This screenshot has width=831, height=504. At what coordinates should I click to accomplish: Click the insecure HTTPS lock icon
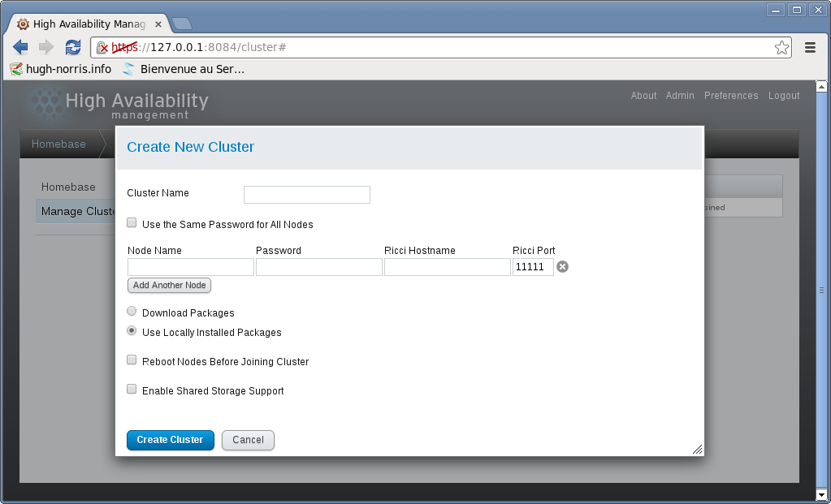102,48
